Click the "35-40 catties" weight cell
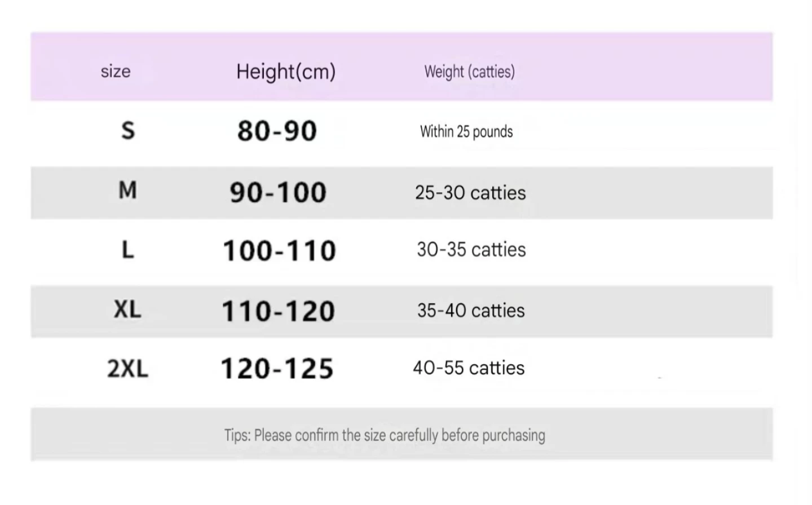 click(471, 311)
